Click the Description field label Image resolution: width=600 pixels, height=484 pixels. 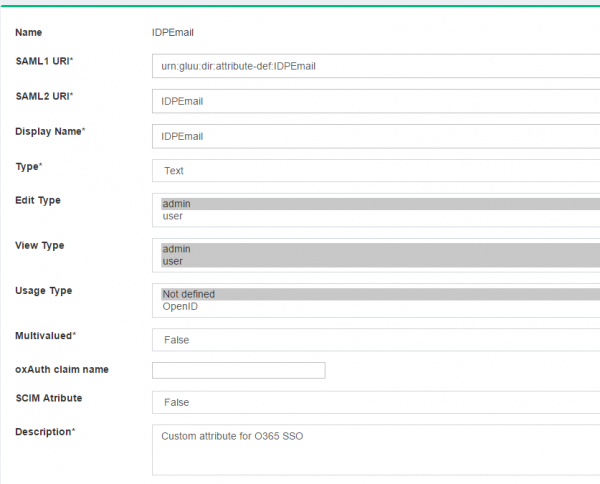[x=46, y=432]
